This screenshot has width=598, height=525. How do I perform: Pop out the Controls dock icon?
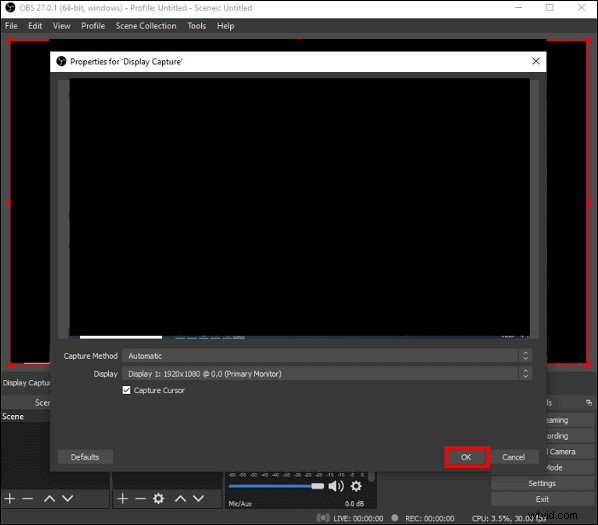coord(589,403)
